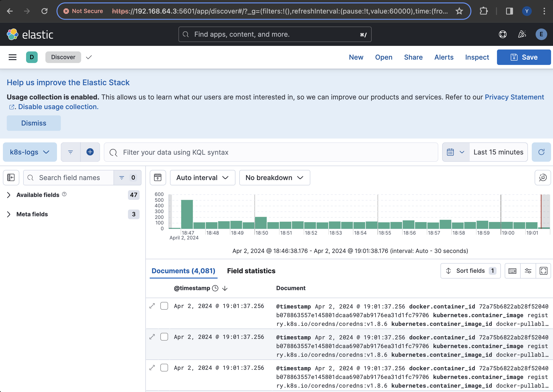Save the current search
The height and width of the screenshot is (392, 553).
pyautogui.click(x=524, y=57)
